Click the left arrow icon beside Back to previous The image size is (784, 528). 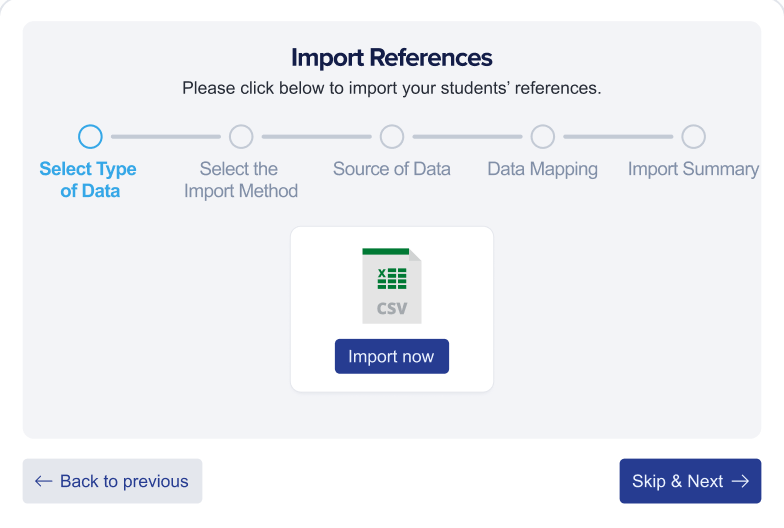point(43,481)
